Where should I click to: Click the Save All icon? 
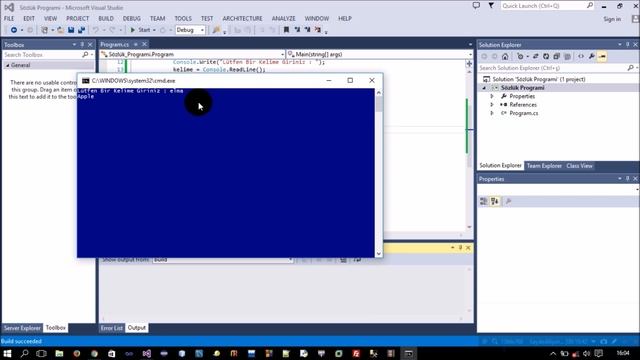click(81, 30)
